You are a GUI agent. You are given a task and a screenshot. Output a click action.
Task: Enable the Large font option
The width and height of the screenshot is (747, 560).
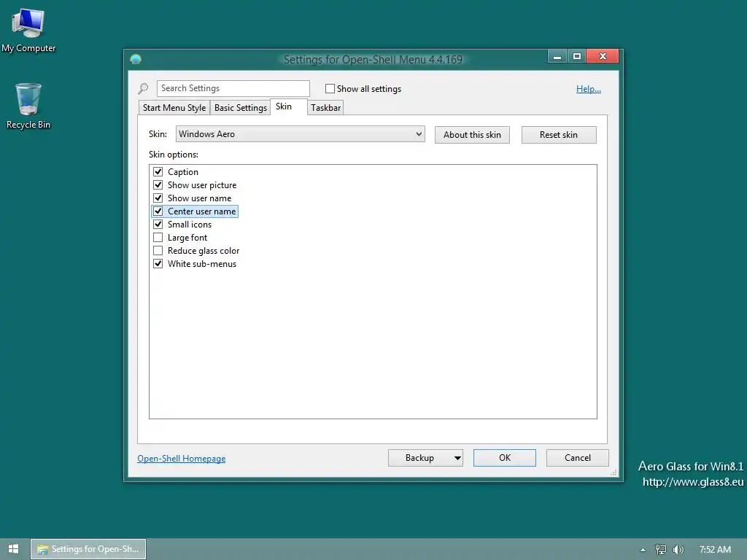point(158,237)
